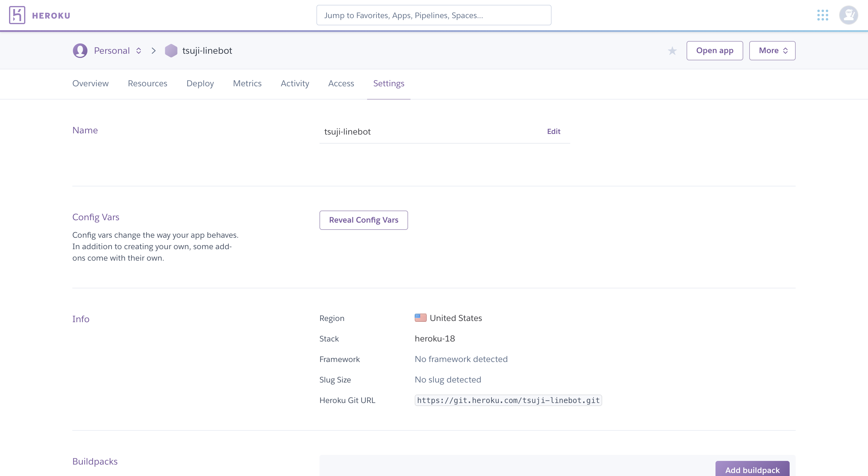The image size is (868, 476).
Task: Switch to the Resources tab
Action: [x=148, y=83]
